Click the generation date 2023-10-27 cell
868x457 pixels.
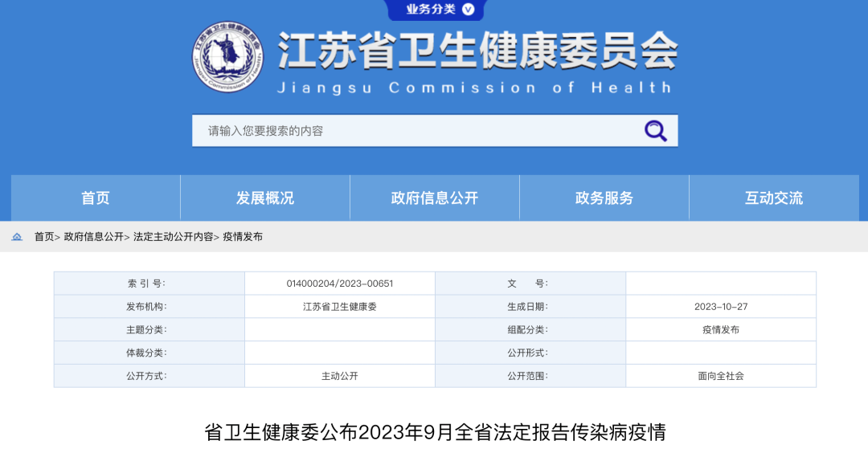click(721, 307)
